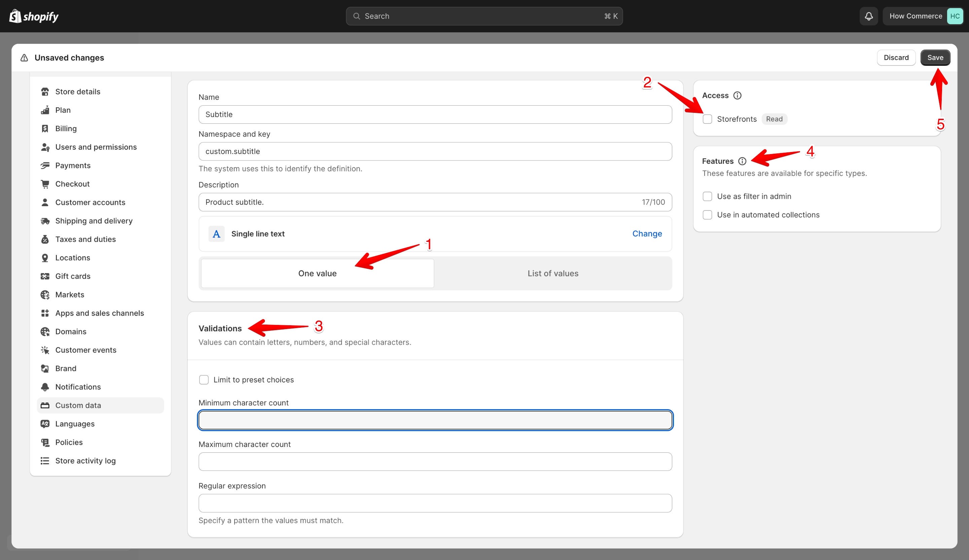Screen dimensions: 969x560
Task: Click the Checkout cart icon
Action: (45, 184)
